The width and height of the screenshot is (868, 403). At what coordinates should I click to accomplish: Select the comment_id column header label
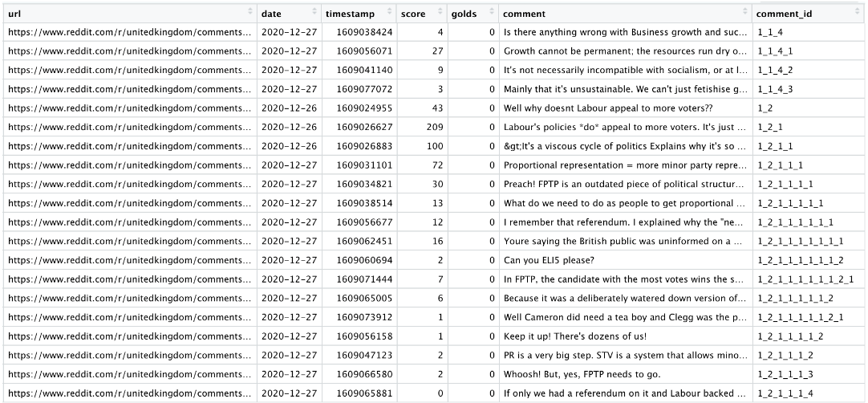click(x=785, y=14)
